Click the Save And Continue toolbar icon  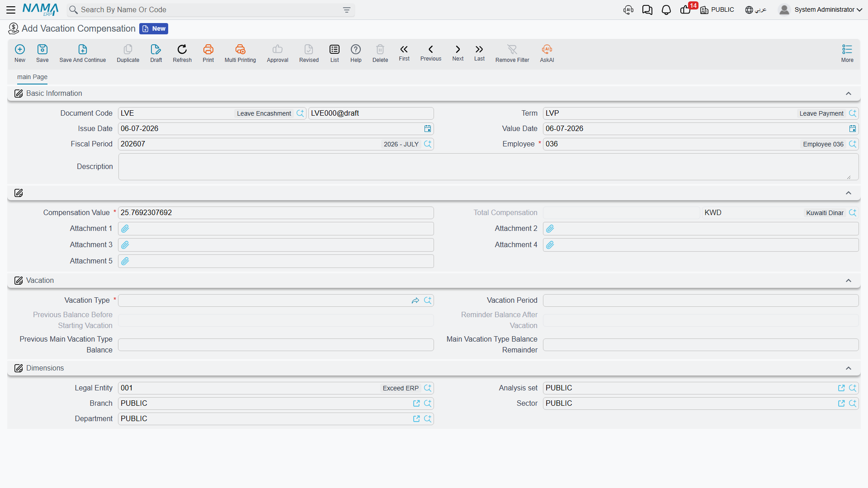(82, 49)
